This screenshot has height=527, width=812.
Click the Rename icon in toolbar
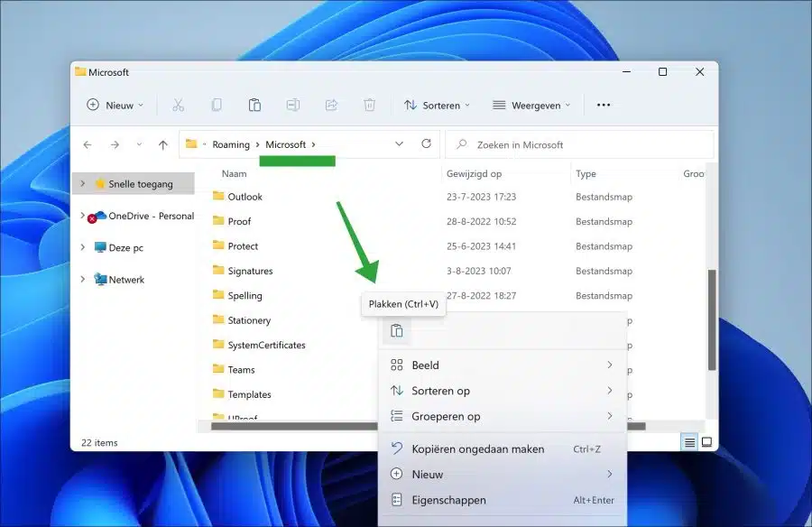click(x=293, y=106)
